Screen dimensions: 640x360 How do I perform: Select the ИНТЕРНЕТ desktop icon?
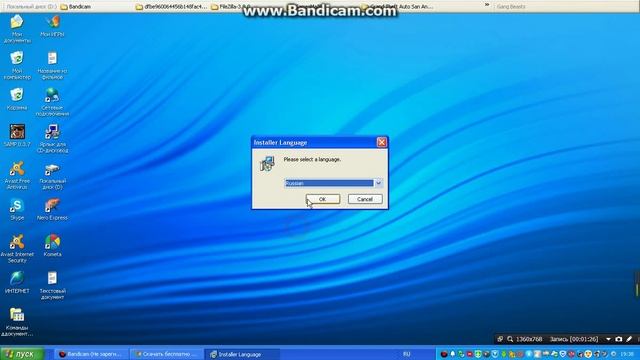[x=17, y=282]
